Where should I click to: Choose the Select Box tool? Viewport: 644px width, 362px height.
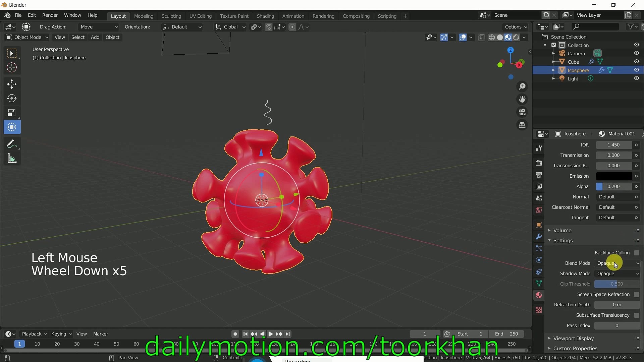pos(12,54)
